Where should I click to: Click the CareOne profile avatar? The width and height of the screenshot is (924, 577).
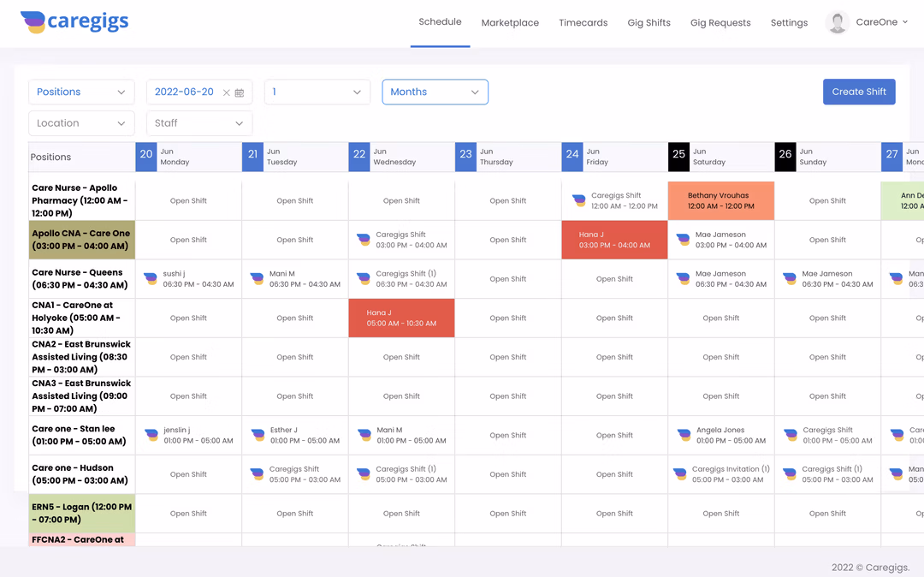coord(837,22)
